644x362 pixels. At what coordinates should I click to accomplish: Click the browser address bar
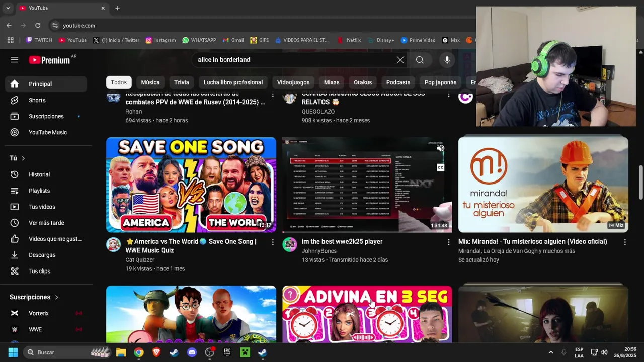tap(262, 25)
